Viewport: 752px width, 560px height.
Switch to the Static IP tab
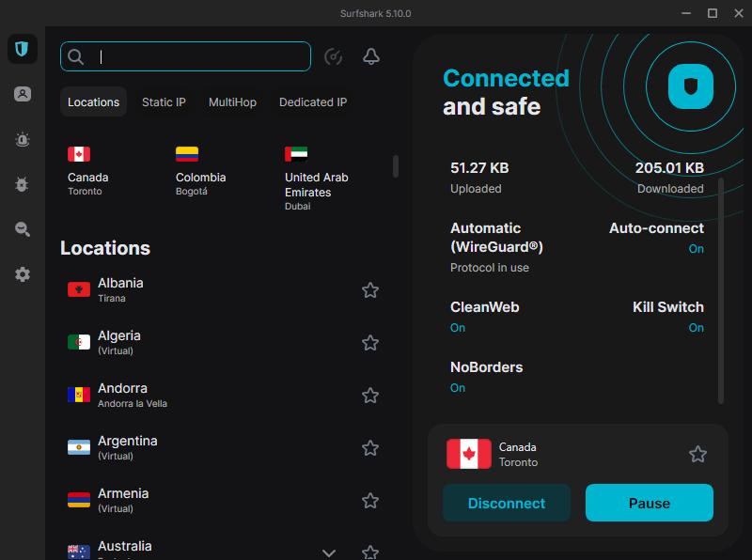pos(164,102)
